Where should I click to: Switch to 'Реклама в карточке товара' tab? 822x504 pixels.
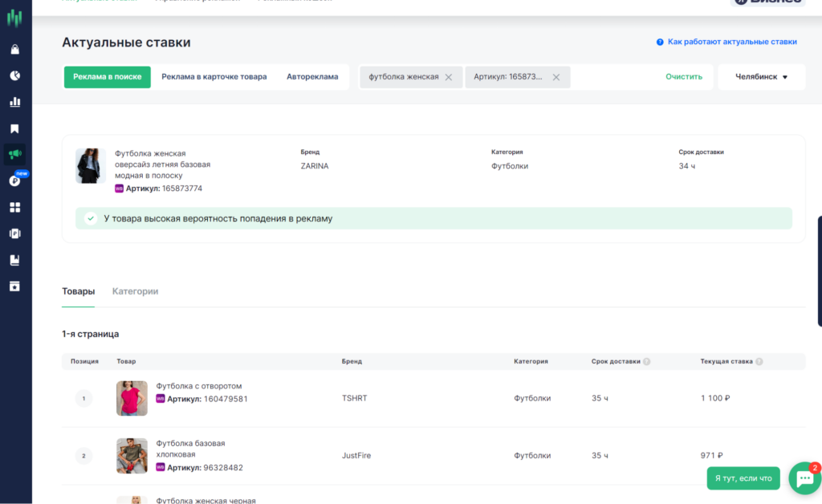pyautogui.click(x=214, y=77)
